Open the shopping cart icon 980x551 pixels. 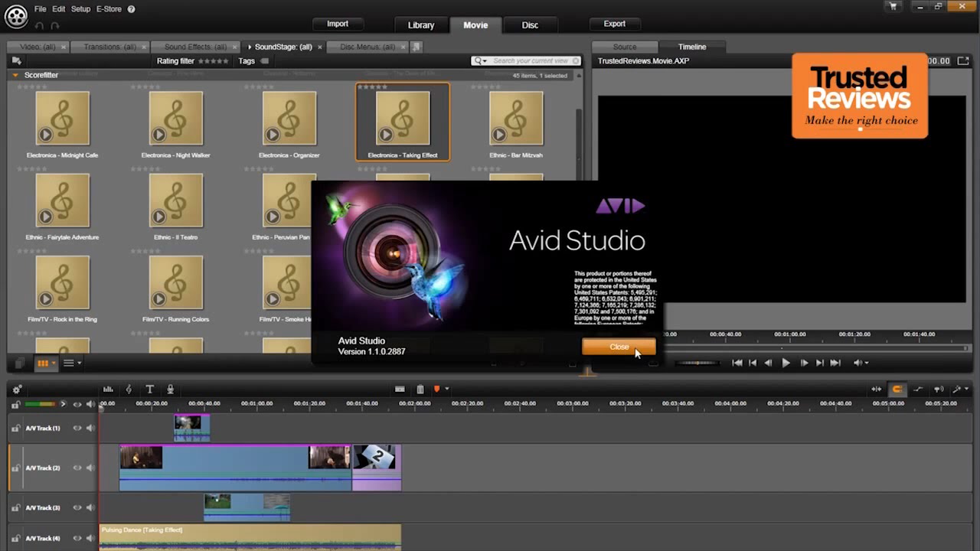point(893,7)
